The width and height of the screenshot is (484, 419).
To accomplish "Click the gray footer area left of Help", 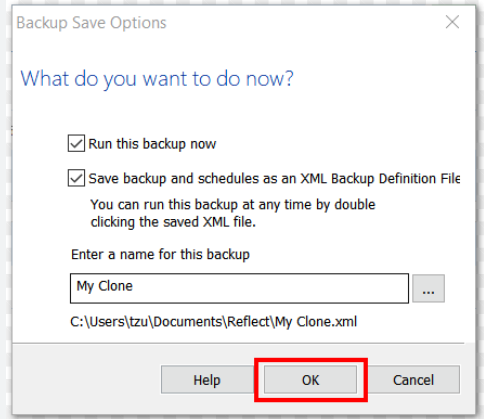I will [x=87, y=380].
